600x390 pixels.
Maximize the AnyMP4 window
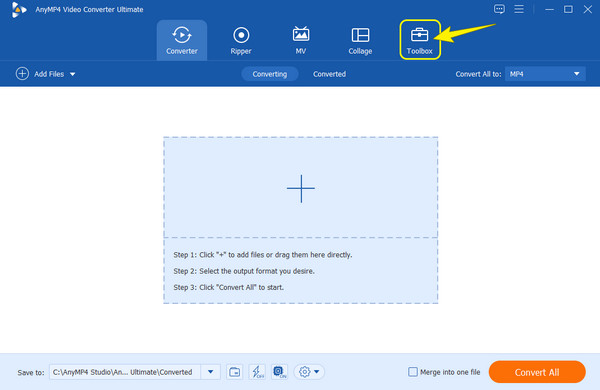[568, 9]
